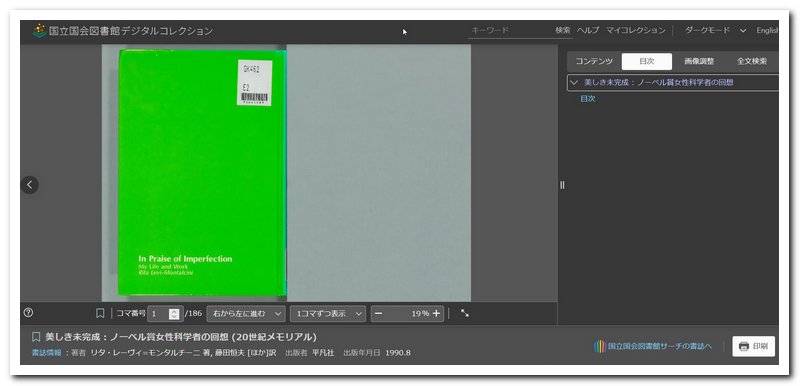The height and width of the screenshot is (386, 800).
Task: Switch to the 画像調整 tab
Action: [699, 62]
